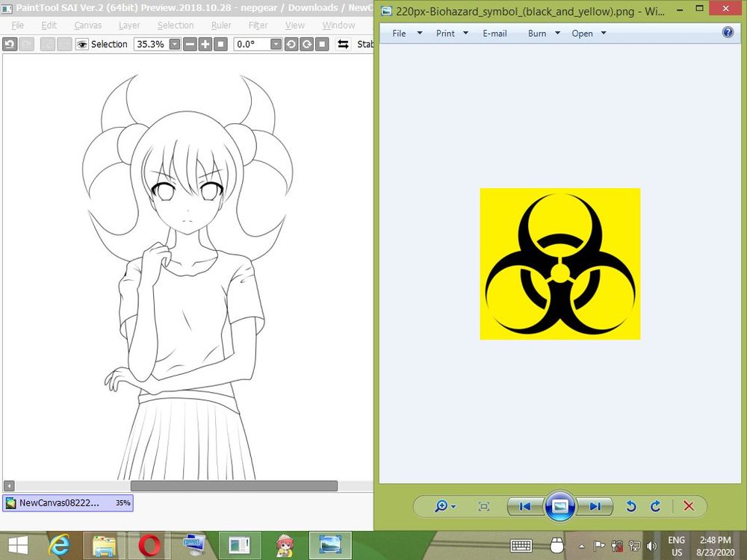Rotate canvas counterclockwise in SAI

click(x=291, y=44)
